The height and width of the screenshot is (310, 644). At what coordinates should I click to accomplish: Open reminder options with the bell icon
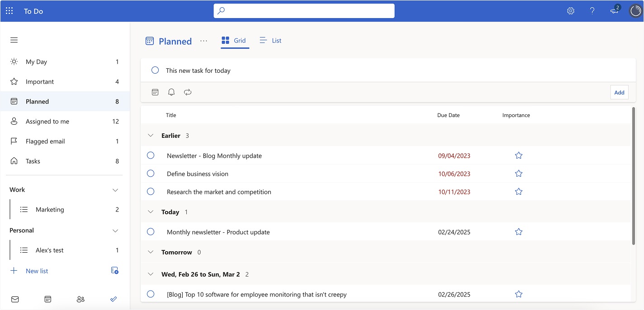point(171,92)
